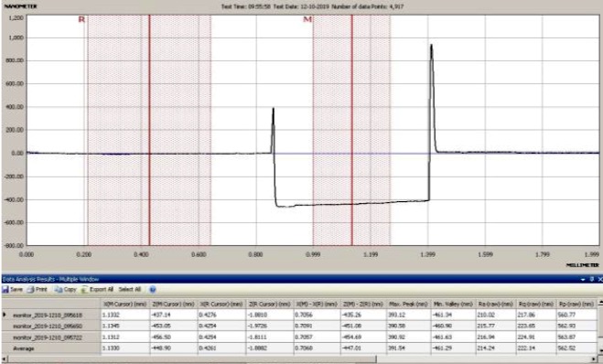Select cell with value -454.69

362,337
